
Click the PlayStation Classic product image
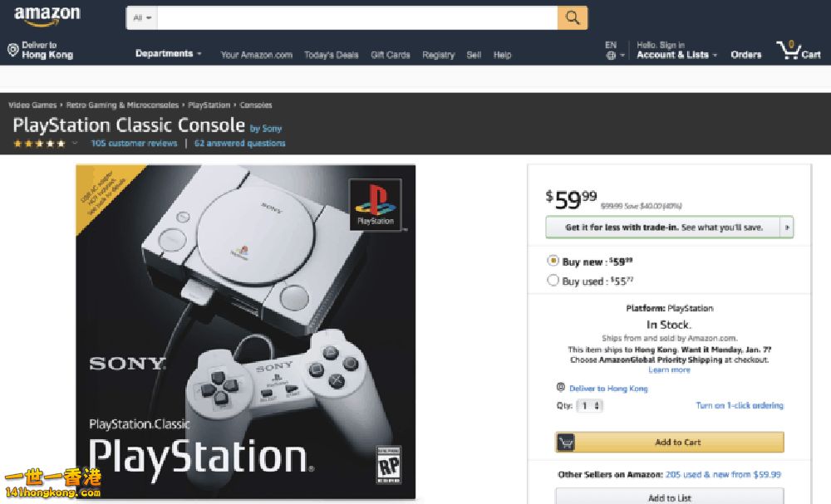(x=246, y=331)
